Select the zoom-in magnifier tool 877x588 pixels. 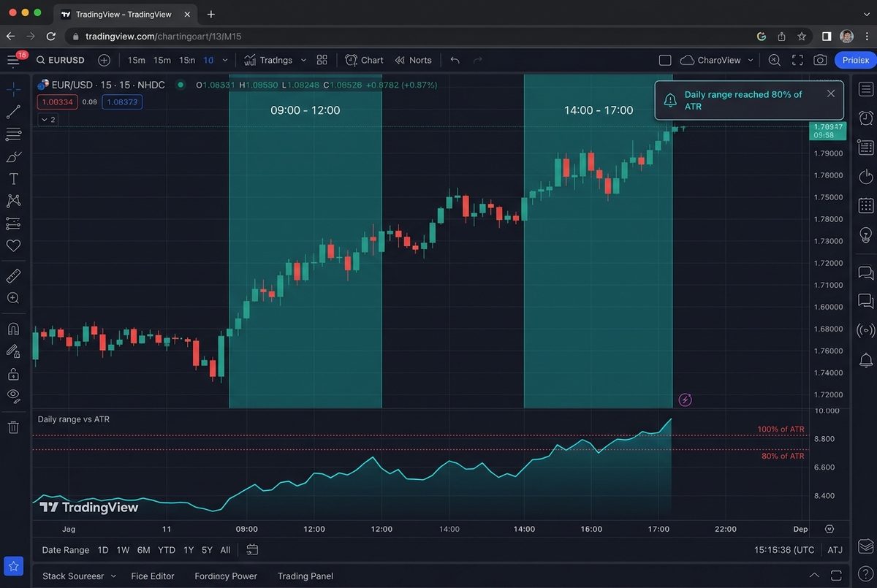(13, 298)
